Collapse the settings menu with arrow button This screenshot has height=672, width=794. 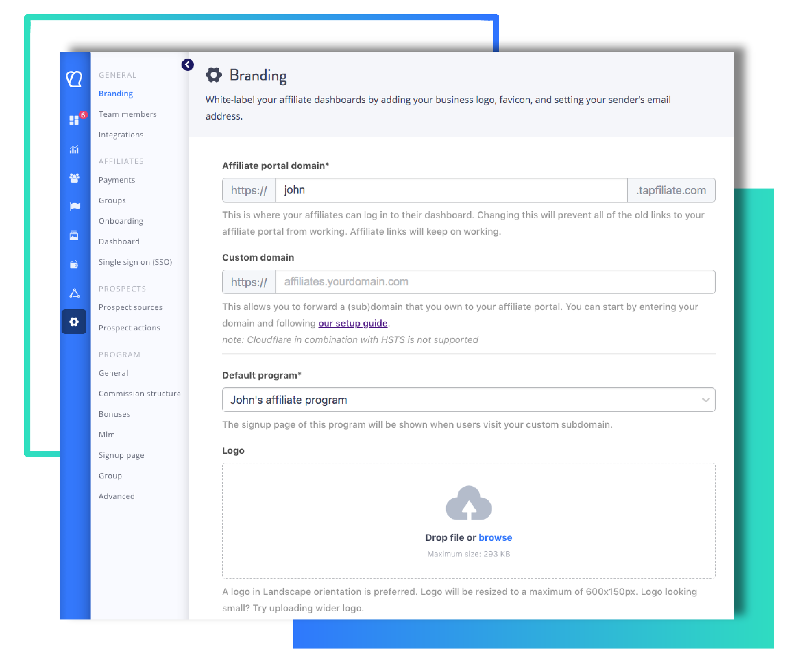coord(187,65)
